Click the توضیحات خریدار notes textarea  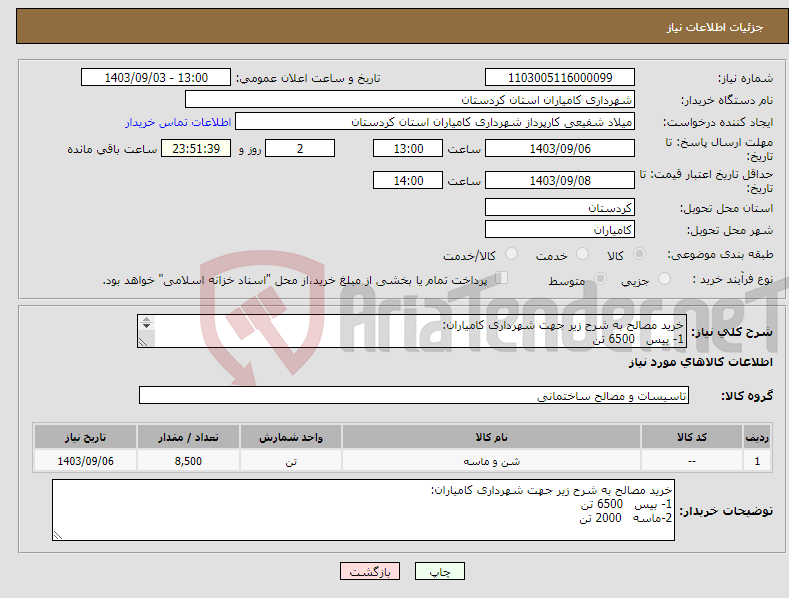point(363,510)
